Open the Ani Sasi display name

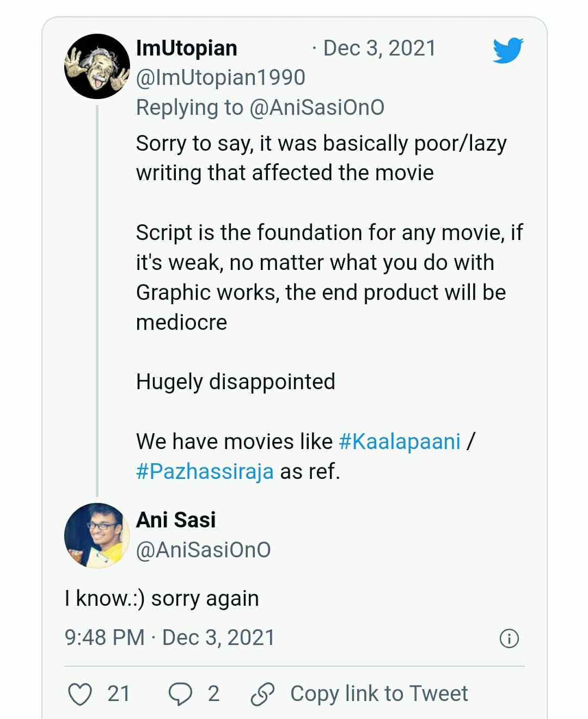tap(176, 520)
